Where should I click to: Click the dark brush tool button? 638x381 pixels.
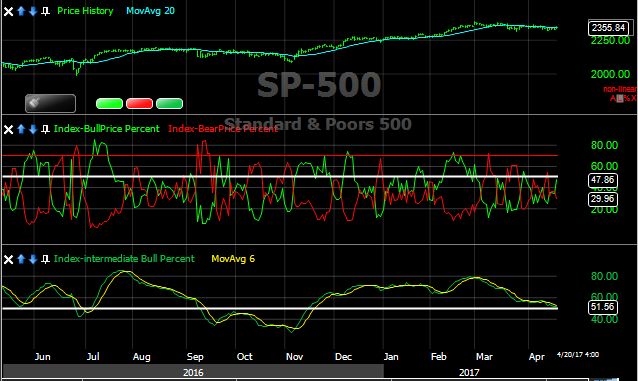tap(50, 103)
